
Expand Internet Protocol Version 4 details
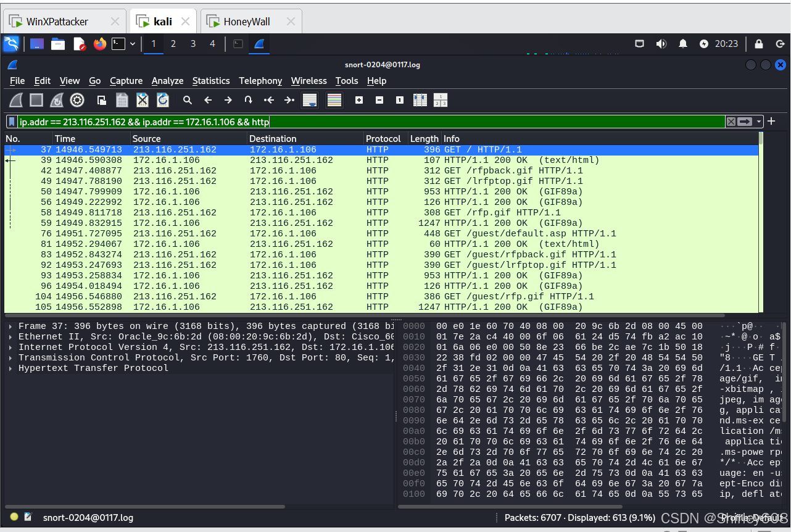point(10,347)
